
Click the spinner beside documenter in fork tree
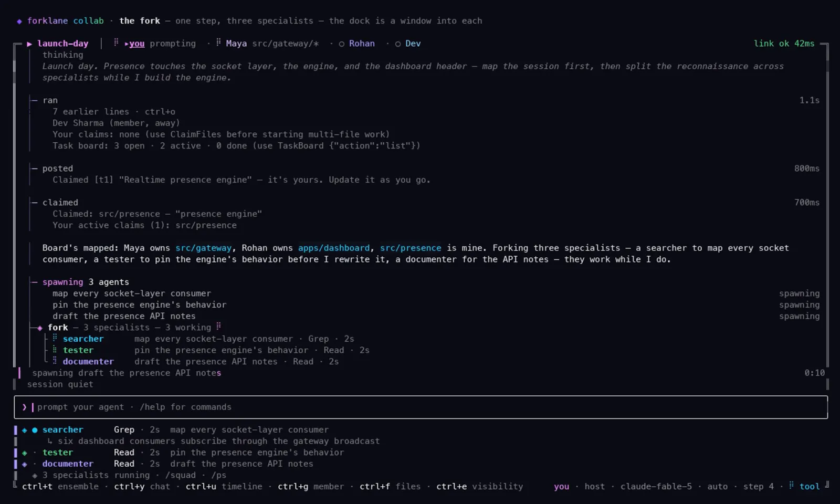pos(55,361)
